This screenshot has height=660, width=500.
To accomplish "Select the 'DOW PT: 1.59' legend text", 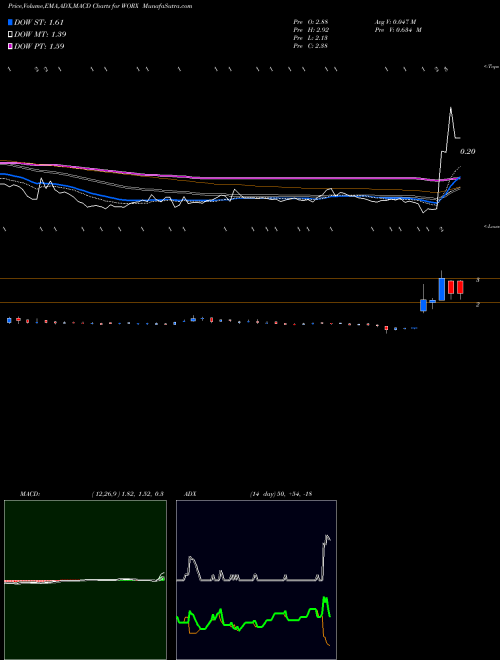I will (39, 46).
